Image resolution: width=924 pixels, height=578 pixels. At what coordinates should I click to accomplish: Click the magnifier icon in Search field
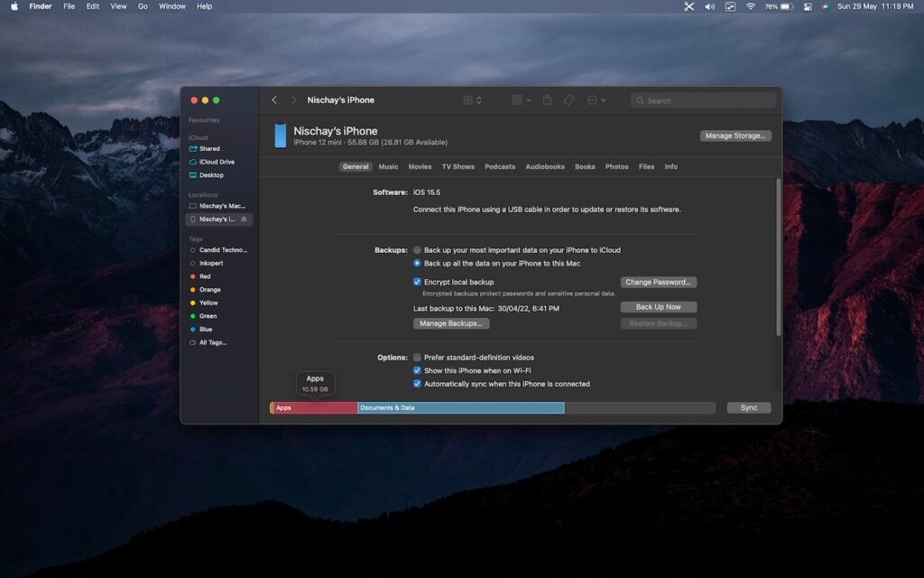coord(640,101)
